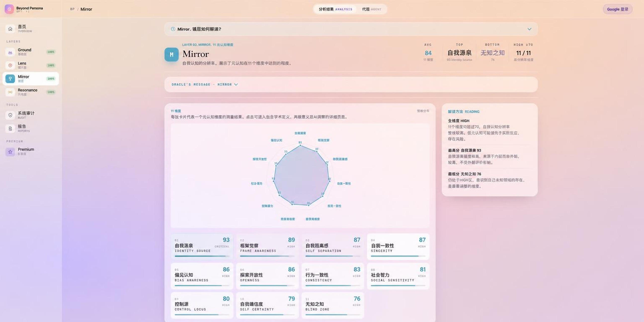644x322 pixels.
Task: Click the Mirror layer icon in sidebar
Action: [10, 79]
